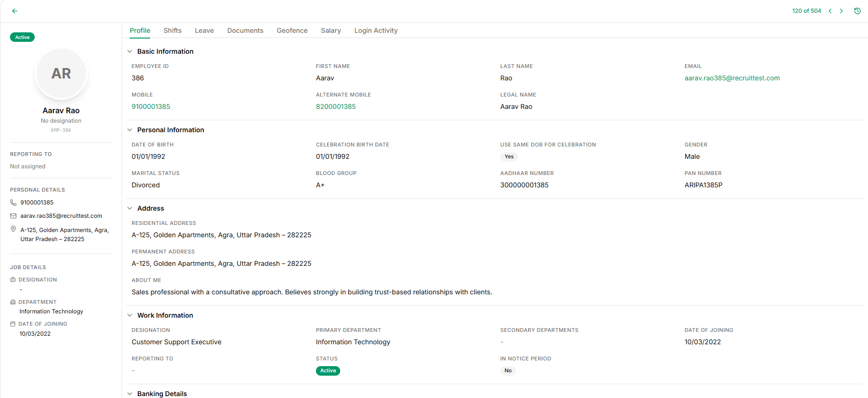Open the history clock icon
Viewport: 868px width, 398px height.
[858, 11]
